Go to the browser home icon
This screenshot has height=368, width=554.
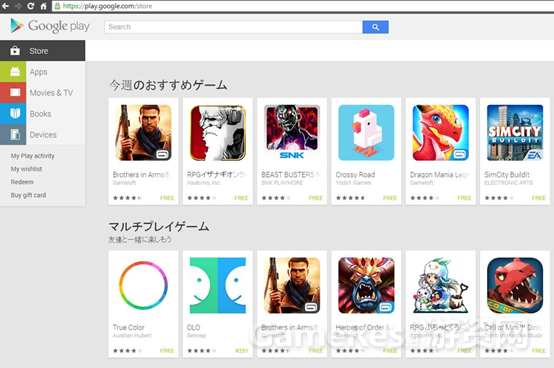click(43, 6)
